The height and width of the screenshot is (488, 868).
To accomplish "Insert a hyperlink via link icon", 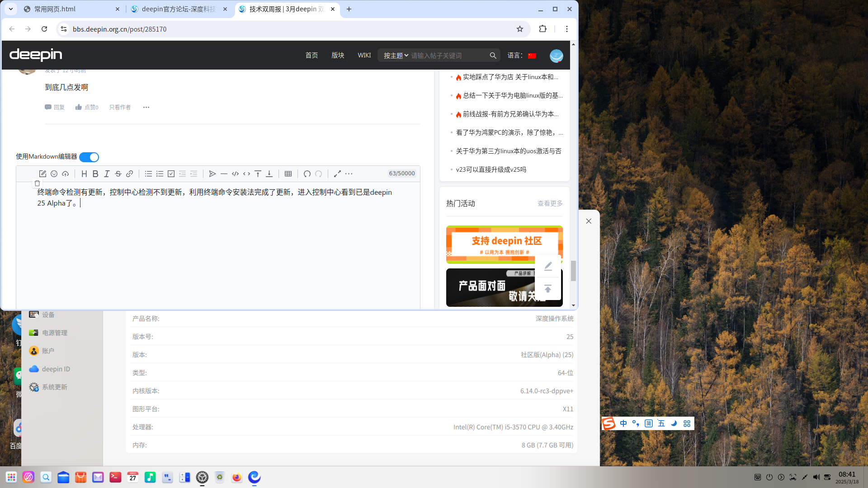I will (x=129, y=174).
